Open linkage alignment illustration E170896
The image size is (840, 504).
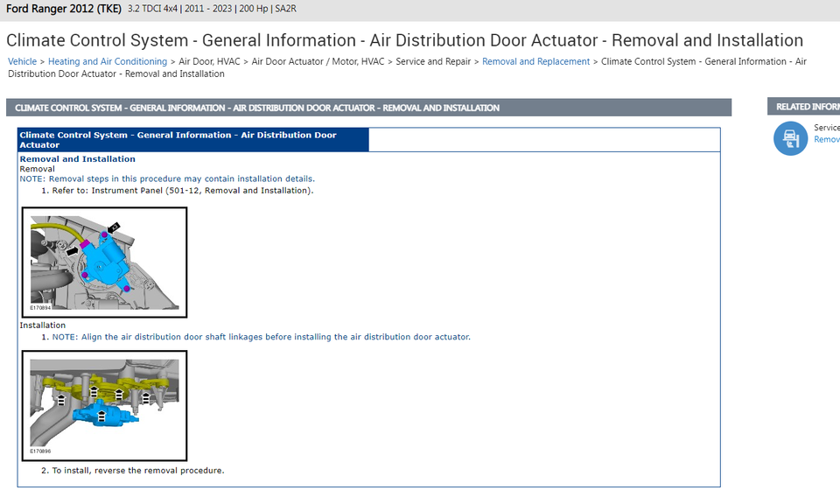click(104, 406)
